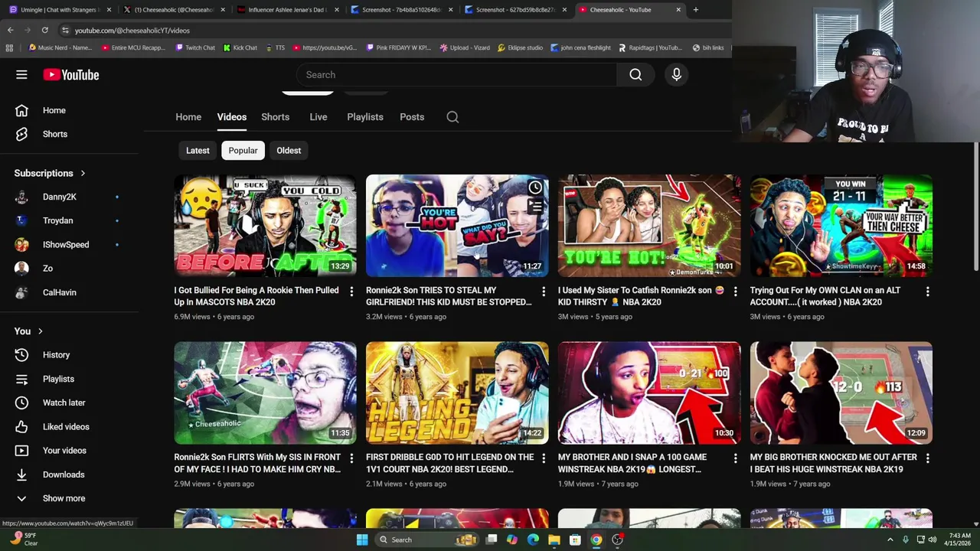This screenshot has height=551, width=980.
Task: Open options for 'FLIRTS With My SIS' video
Action: [351, 458]
